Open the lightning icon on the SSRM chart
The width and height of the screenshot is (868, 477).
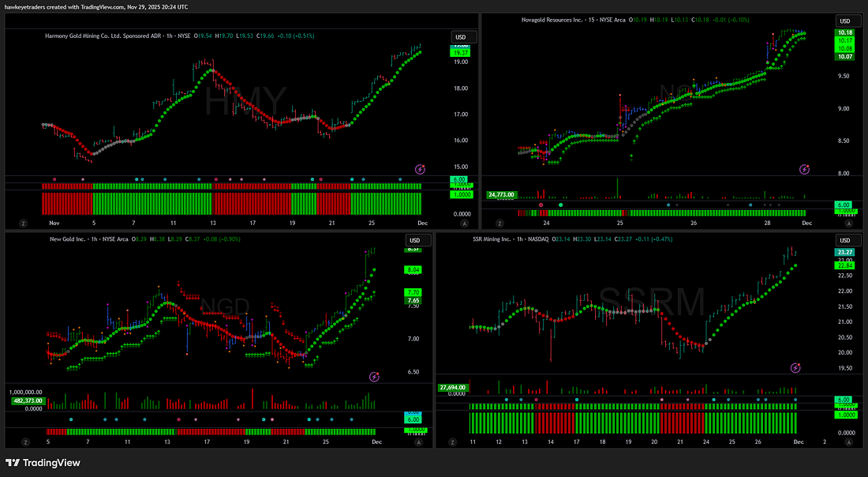[x=795, y=367]
